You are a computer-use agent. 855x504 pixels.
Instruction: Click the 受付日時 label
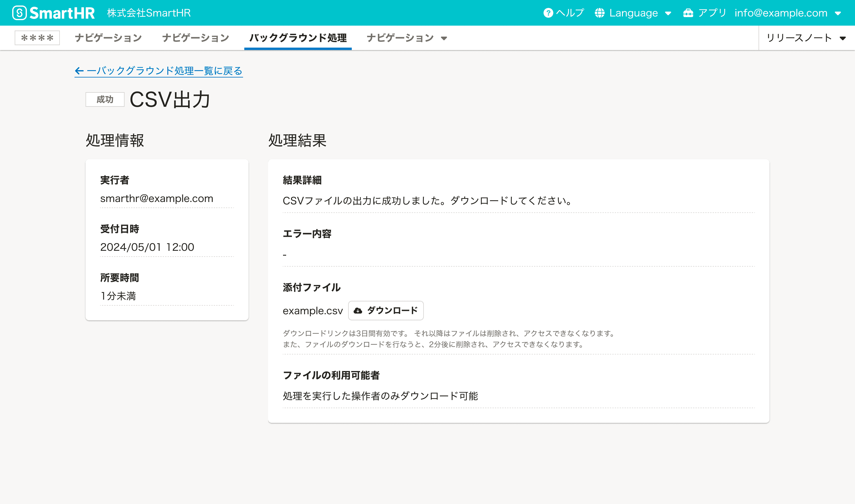click(120, 229)
